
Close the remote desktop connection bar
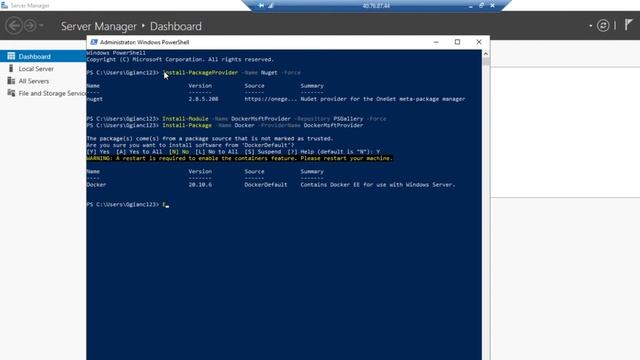click(x=492, y=5)
